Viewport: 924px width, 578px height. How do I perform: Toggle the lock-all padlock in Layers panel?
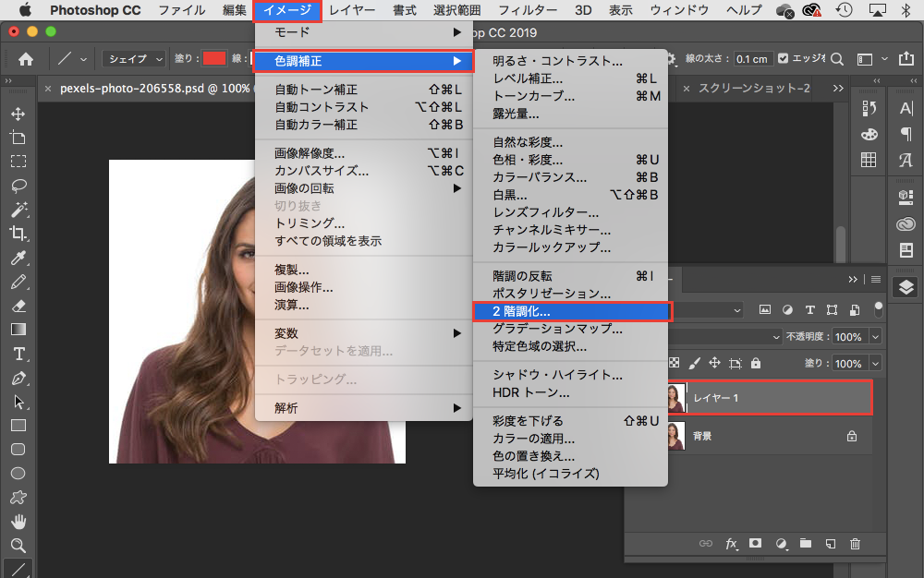point(756,363)
